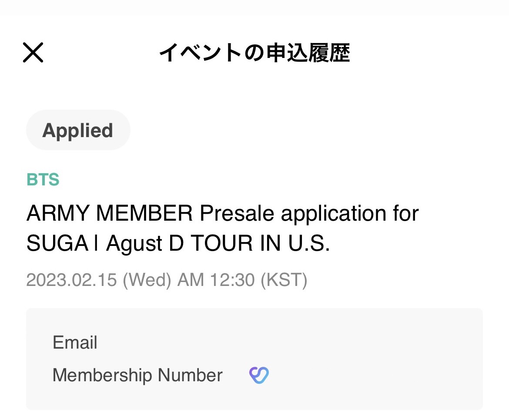The image size is (509, 420).
Task: Select the Membership Number label
Action: [137, 375]
